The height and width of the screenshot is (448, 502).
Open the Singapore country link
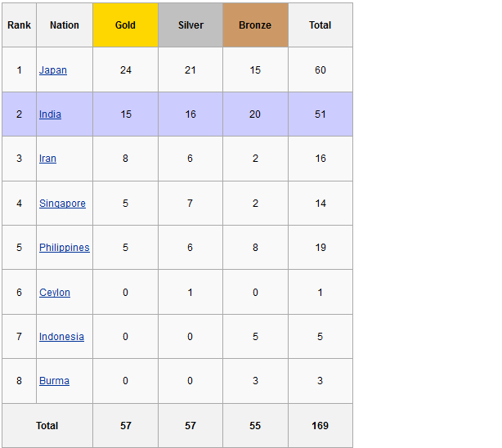point(62,204)
